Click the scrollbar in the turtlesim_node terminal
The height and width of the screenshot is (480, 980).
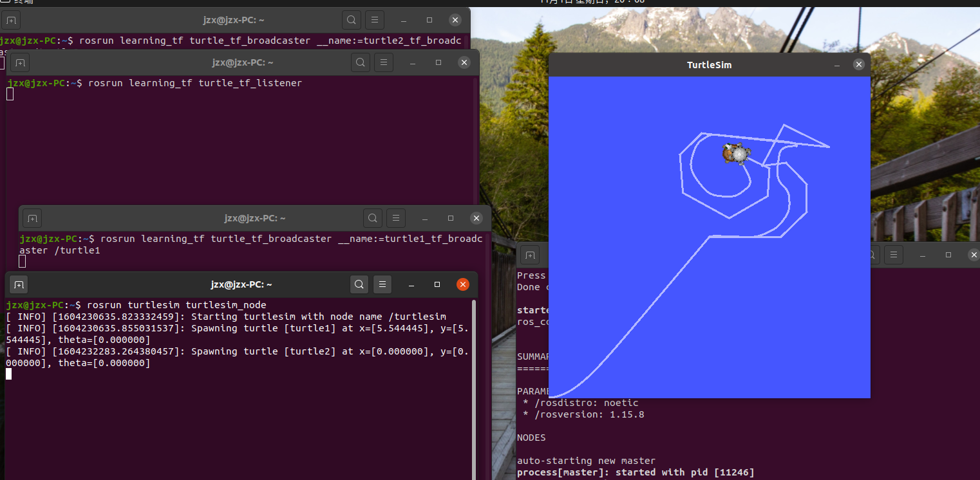(475, 389)
